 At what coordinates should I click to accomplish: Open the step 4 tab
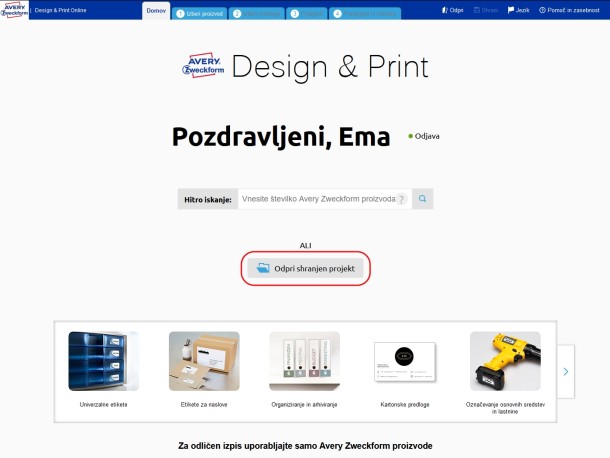coord(365,14)
